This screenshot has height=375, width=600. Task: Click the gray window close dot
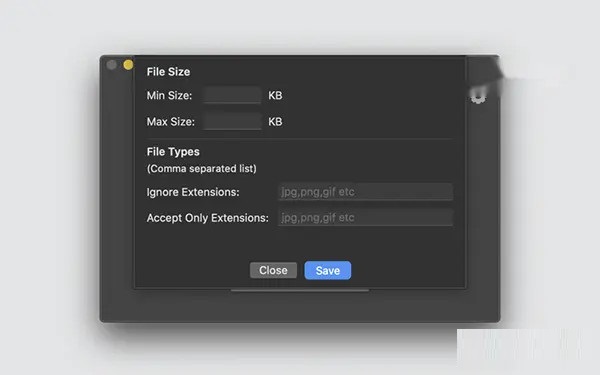coord(112,65)
